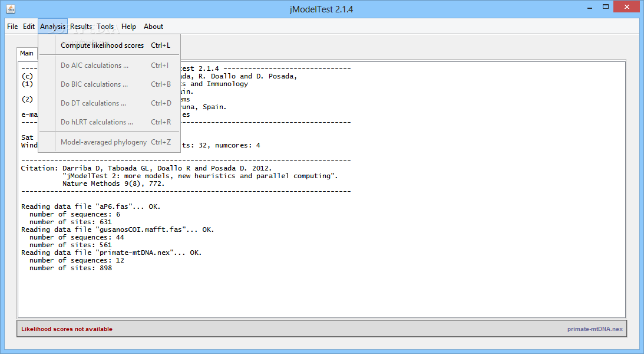Click the 'number of sites: 561' line
The width and height of the screenshot is (644, 354).
[x=71, y=245]
